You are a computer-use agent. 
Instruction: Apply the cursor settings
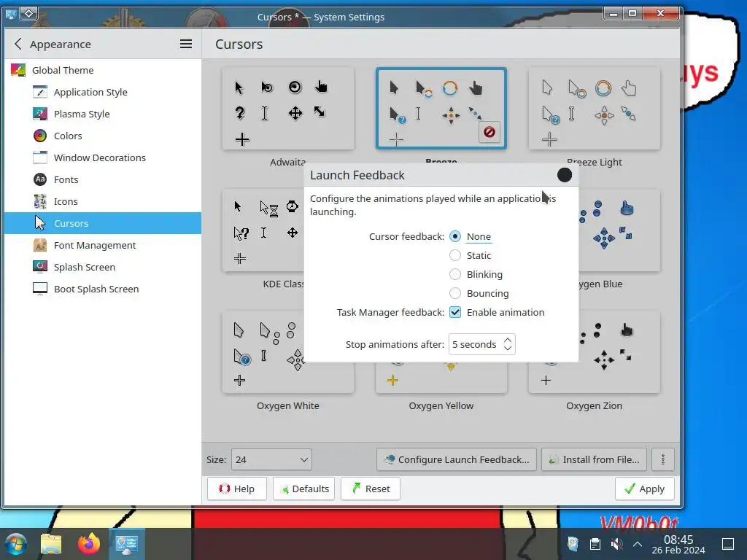645,489
